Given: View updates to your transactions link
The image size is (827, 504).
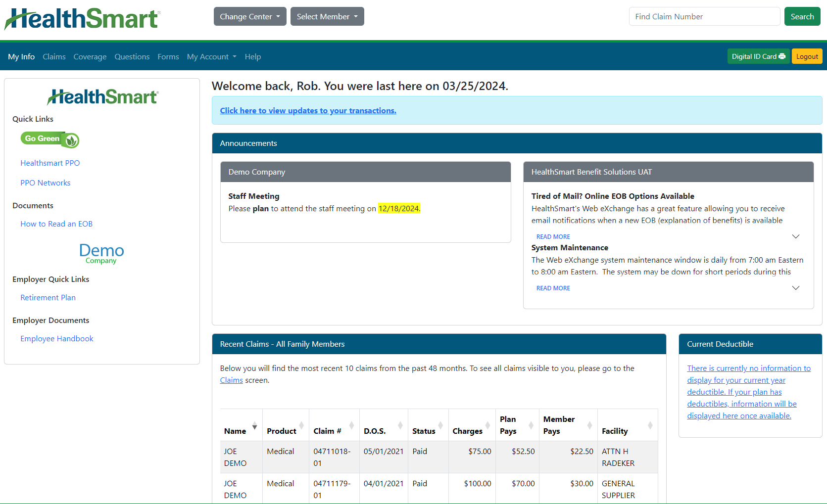Looking at the screenshot, I should pyautogui.click(x=308, y=110).
